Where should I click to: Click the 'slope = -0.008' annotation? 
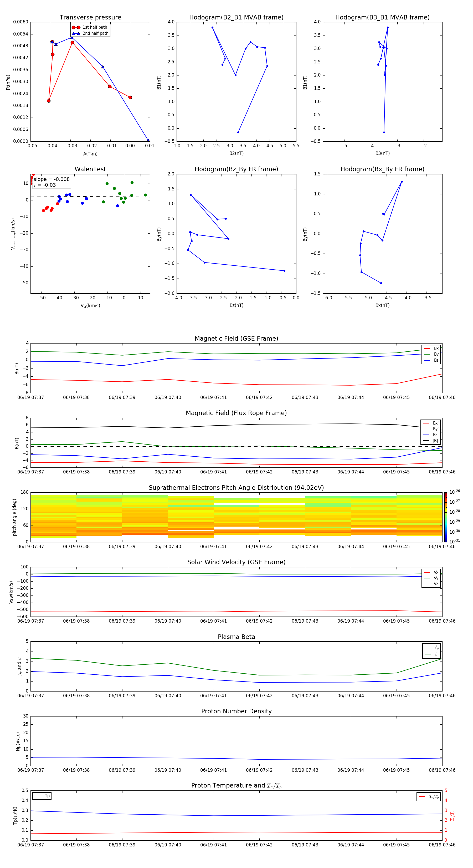tap(52, 179)
